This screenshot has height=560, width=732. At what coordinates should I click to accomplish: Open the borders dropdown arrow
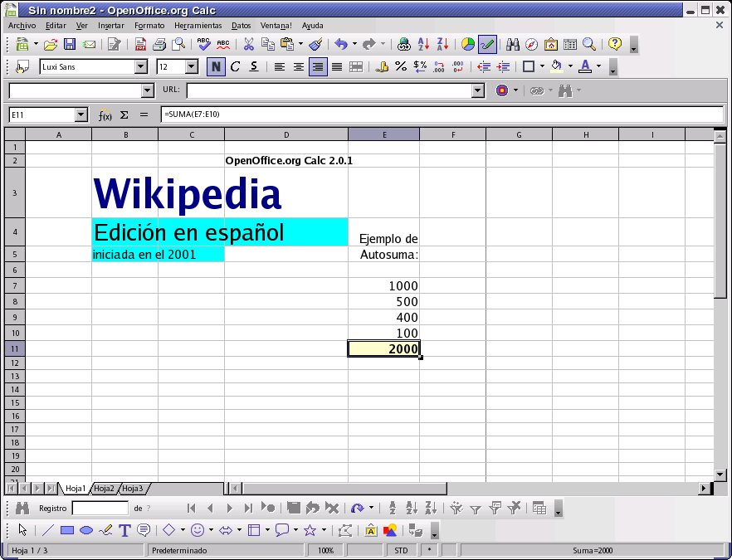point(542,66)
